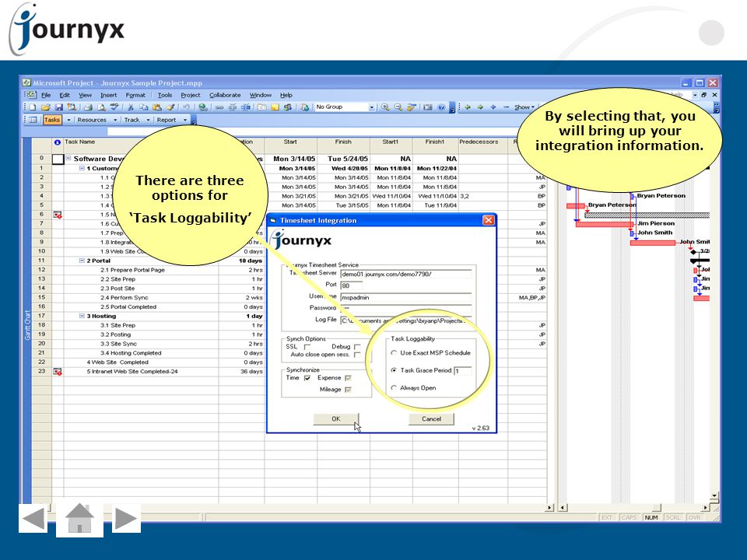Click the Copy Picture camera icon

(x=428, y=107)
